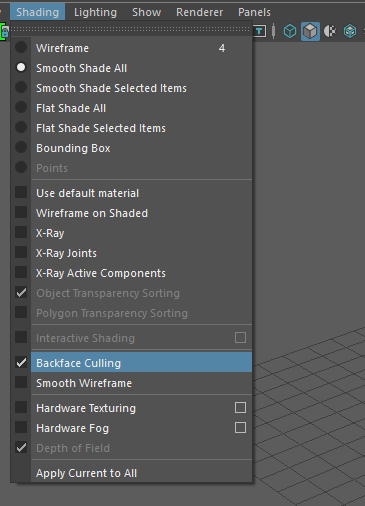Click the green lock camera icon
The width and height of the screenshot is (365, 506).
click(4, 32)
